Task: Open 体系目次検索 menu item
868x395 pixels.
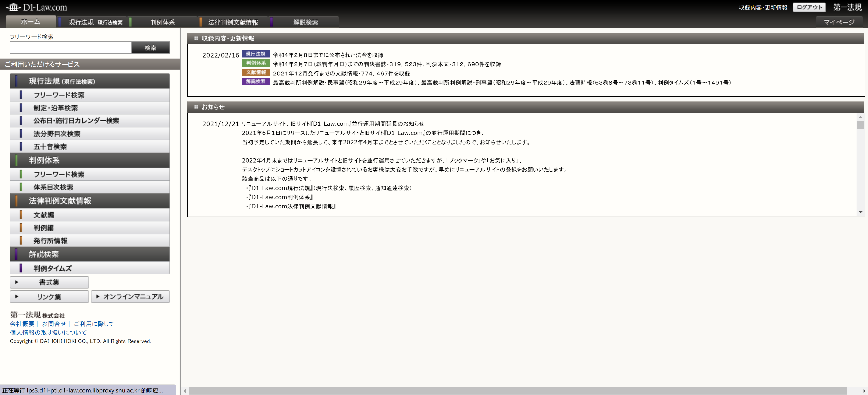Action: pyautogui.click(x=90, y=187)
